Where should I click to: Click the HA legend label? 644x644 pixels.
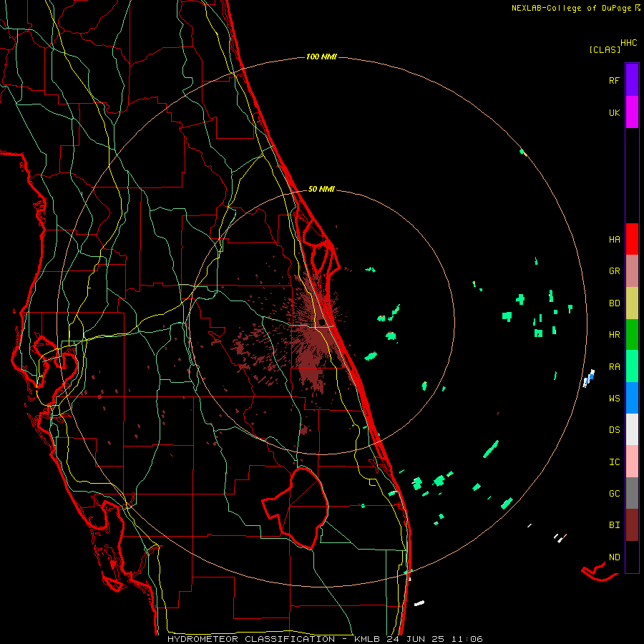[614, 240]
